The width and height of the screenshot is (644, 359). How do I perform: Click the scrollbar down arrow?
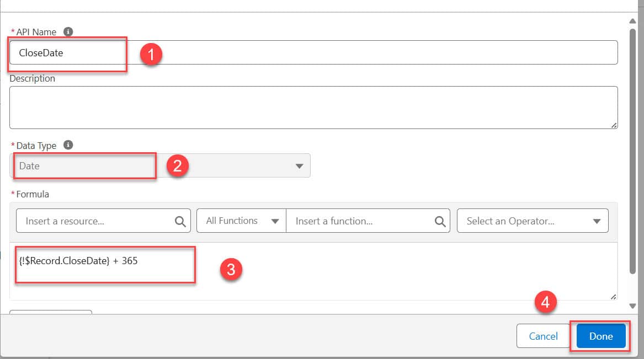[x=632, y=306]
